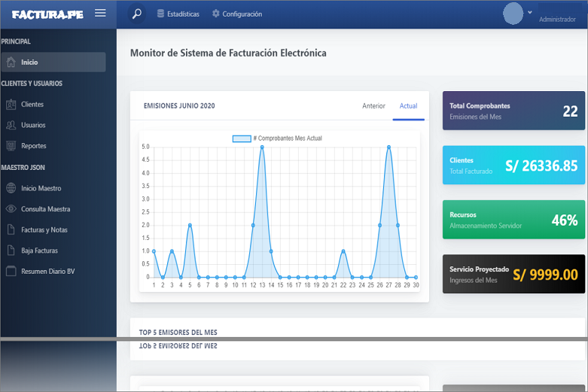Click the Usuarios sidebar icon
The height and width of the screenshot is (392, 588).
[11, 125]
